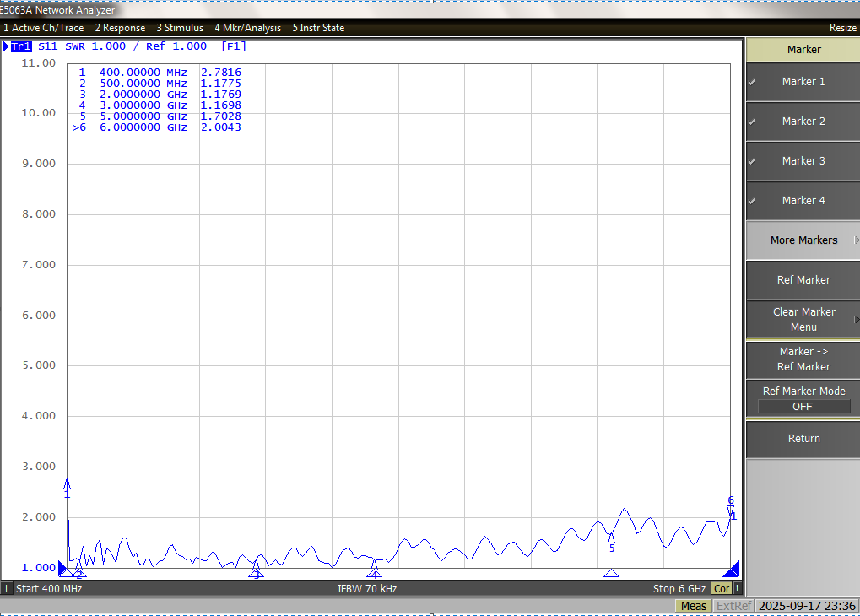The width and height of the screenshot is (860, 616).
Task: Click the Meas status indicator
Action: tap(694, 606)
